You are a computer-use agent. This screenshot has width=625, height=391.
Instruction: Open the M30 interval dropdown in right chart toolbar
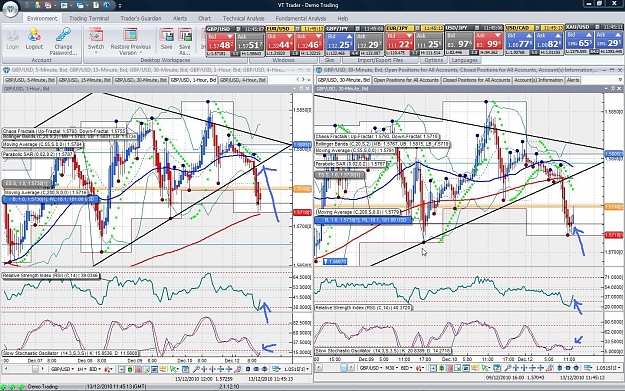[391, 368]
